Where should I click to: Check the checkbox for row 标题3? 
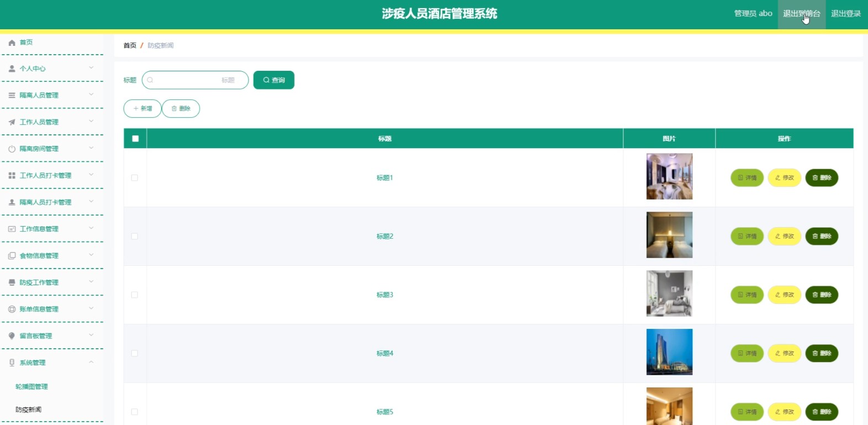[135, 295]
